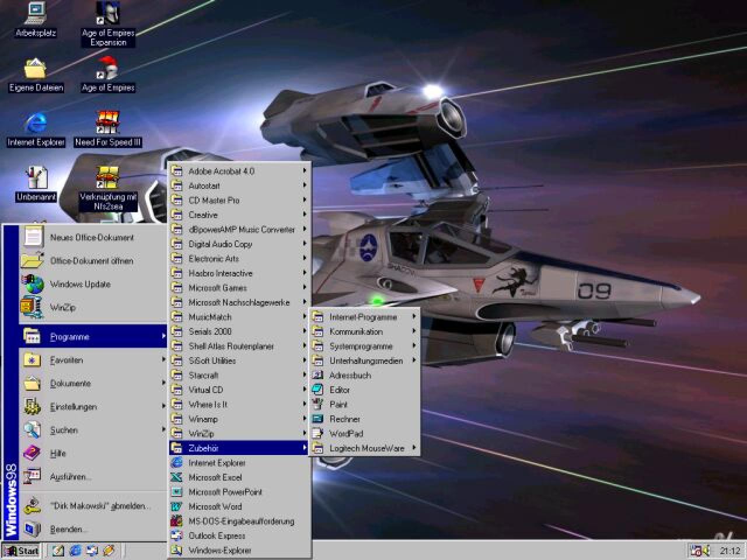
Task: Expand the Unterhaltungsmedien submenu
Action: [365, 360]
